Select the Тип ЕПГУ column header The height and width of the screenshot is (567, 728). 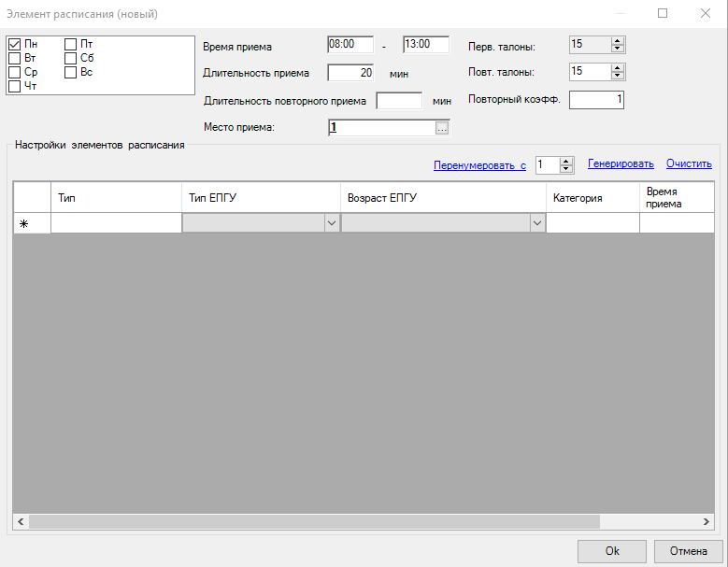pos(261,198)
